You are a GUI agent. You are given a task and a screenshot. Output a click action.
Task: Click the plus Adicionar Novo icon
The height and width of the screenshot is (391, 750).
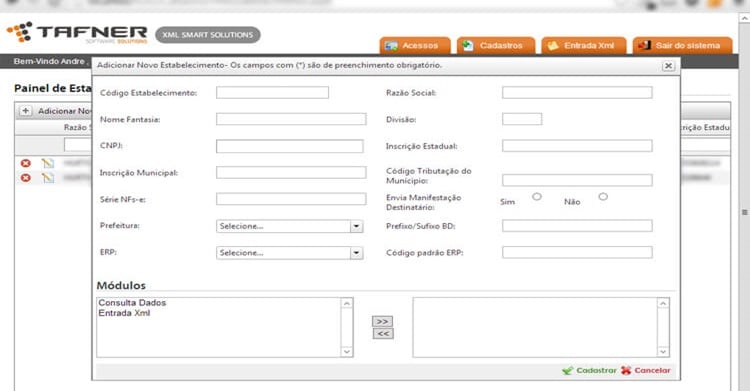click(x=25, y=111)
